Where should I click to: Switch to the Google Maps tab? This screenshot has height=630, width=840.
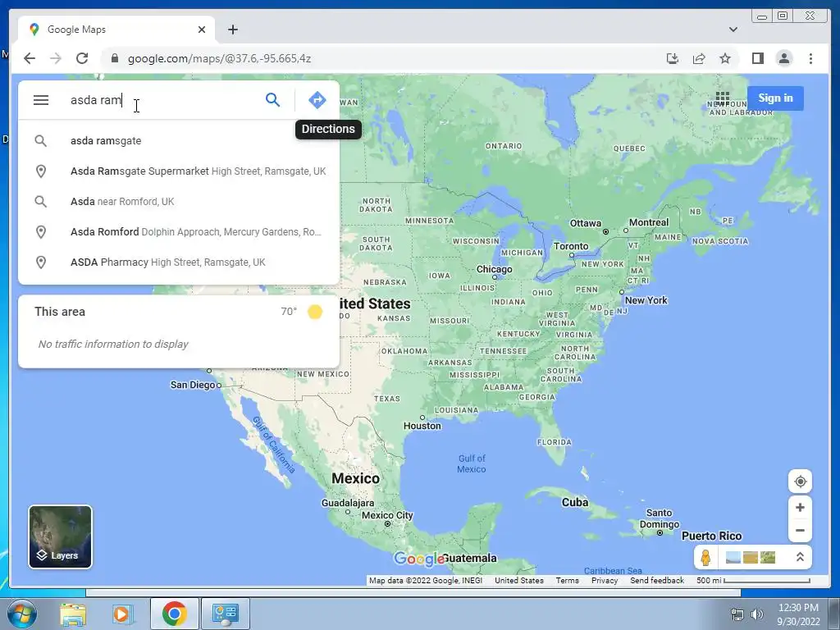116,30
